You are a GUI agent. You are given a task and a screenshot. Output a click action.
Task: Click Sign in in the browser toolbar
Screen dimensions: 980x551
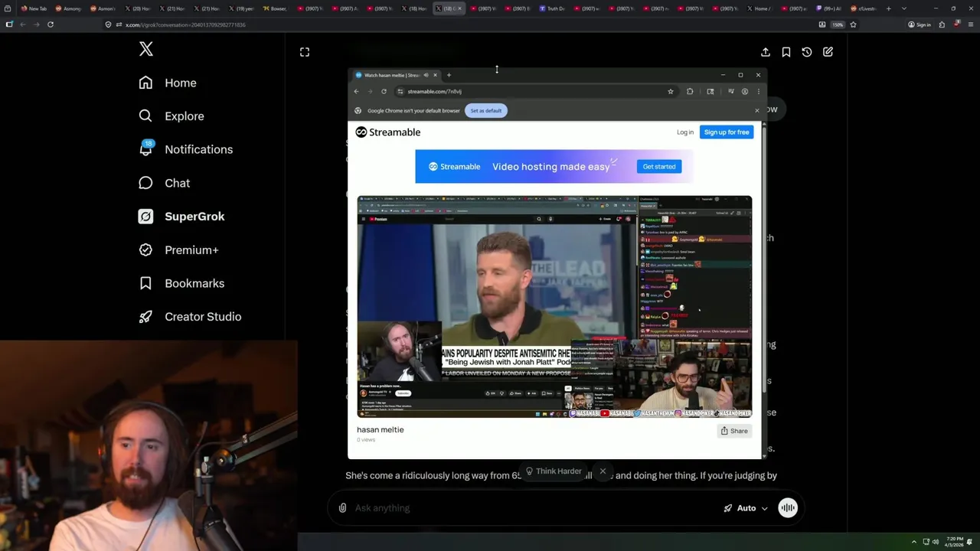tap(919, 24)
